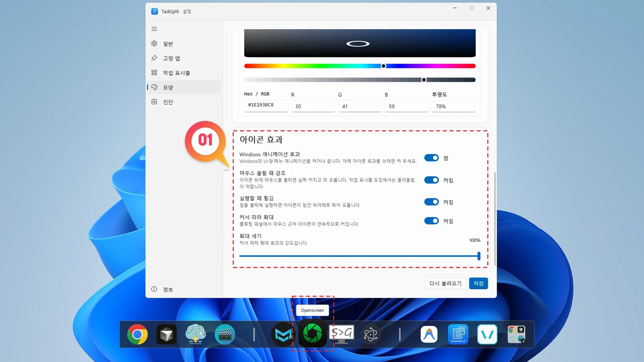
Task: Select the 모양 (Appearance) page
Action: pyautogui.click(x=184, y=87)
